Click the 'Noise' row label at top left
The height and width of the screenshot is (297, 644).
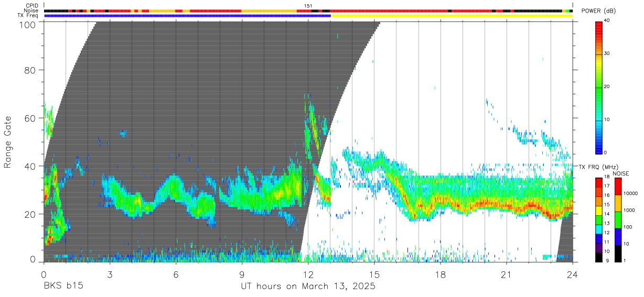click(x=31, y=10)
